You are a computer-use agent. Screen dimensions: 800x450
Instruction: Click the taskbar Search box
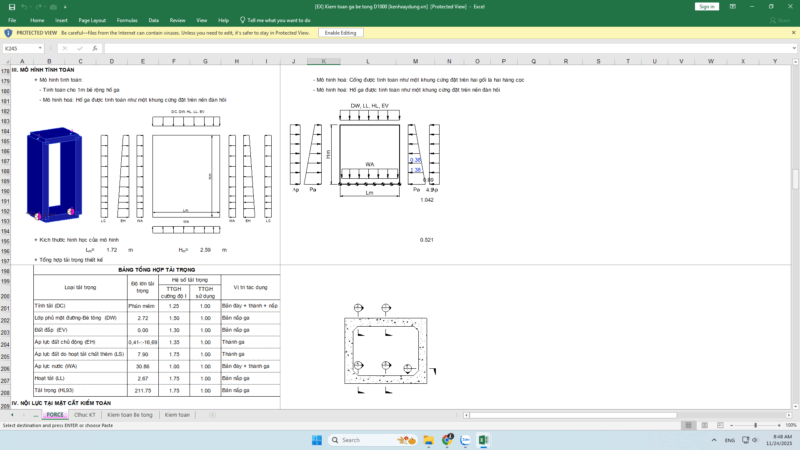[370, 440]
